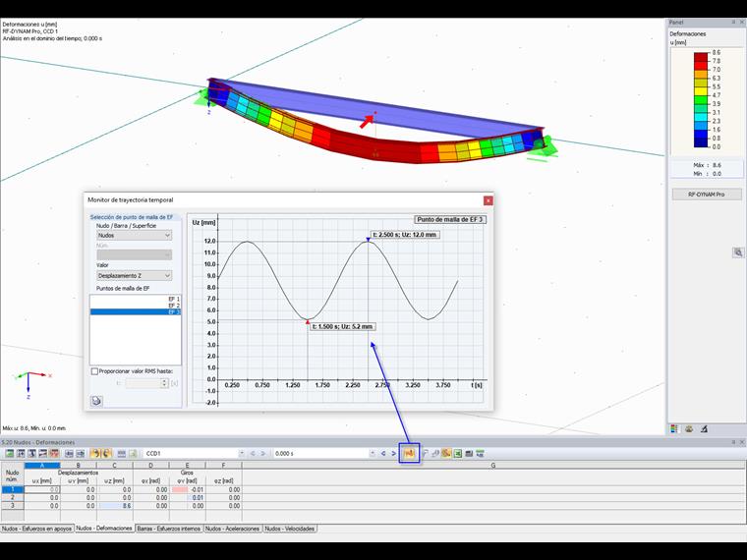Viewport: 747px width, 560px height.
Task: Click the Excel export icon in results toolbar
Action: (x=458, y=453)
